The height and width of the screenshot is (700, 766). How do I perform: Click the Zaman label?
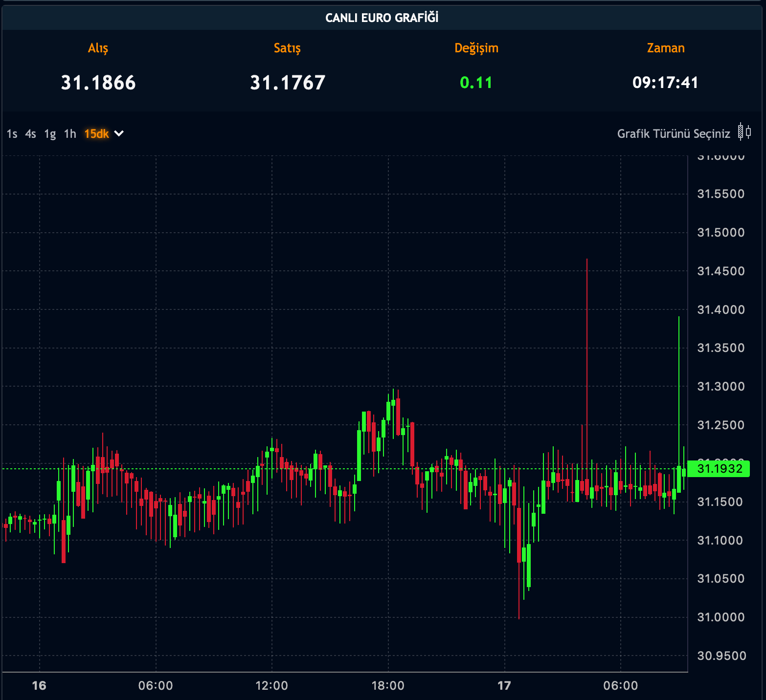coord(666,48)
